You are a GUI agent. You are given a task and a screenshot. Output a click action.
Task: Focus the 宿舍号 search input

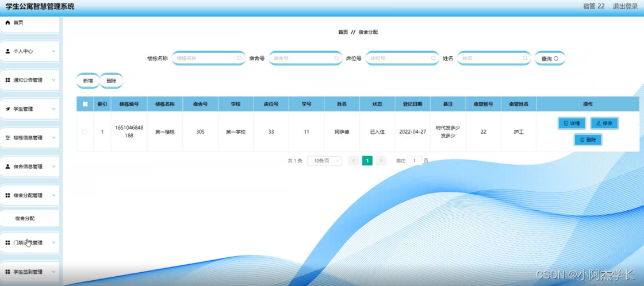(305, 58)
